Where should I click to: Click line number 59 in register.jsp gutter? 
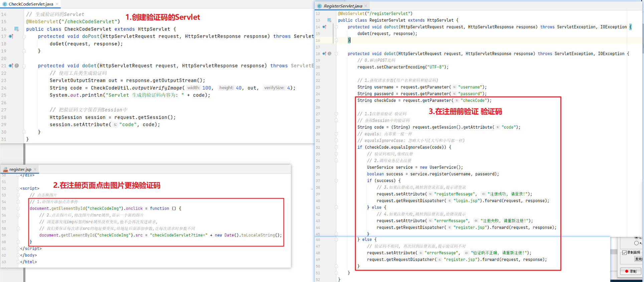coord(4,235)
